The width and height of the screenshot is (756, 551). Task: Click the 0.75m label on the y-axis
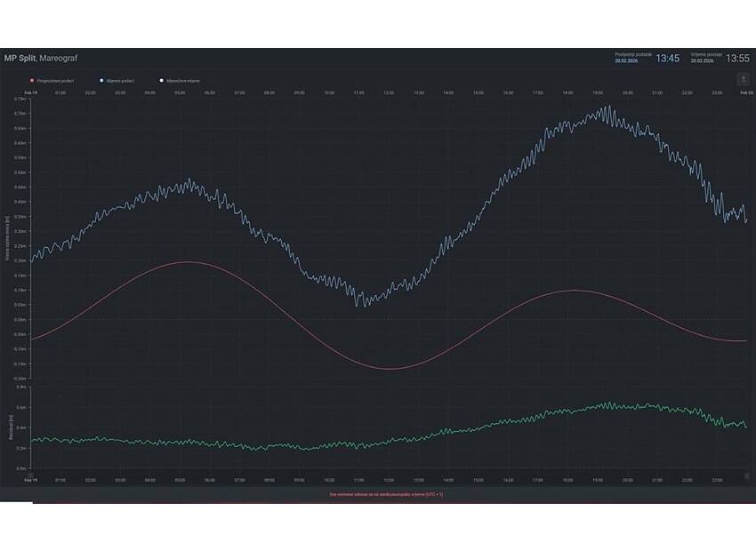(x=20, y=100)
